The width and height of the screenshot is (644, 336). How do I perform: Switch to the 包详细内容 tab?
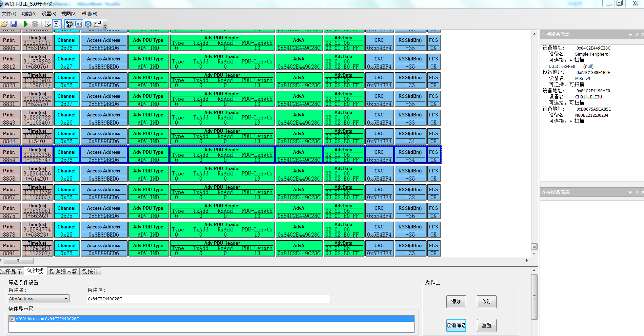(x=63, y=272)
